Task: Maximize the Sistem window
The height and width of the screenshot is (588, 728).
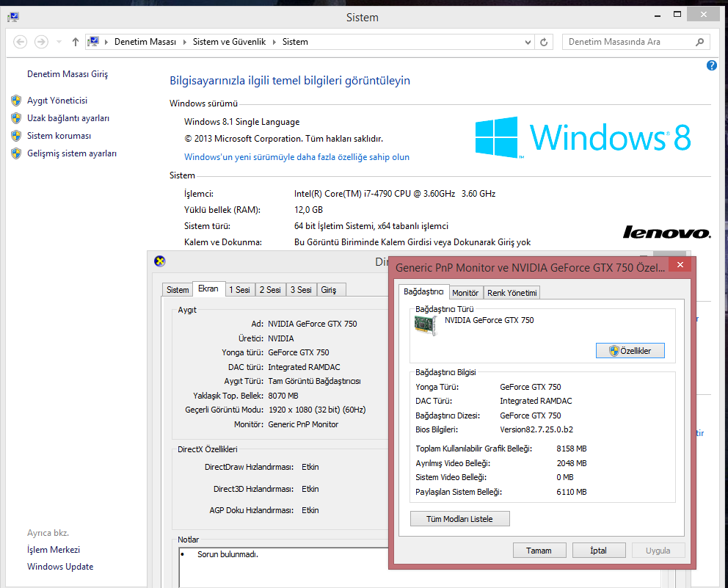Action: pyautogui.click(x=677, y=15)
